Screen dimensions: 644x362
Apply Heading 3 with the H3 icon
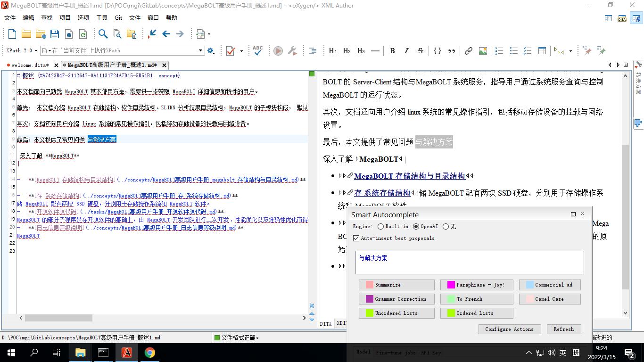coord(361,51)
